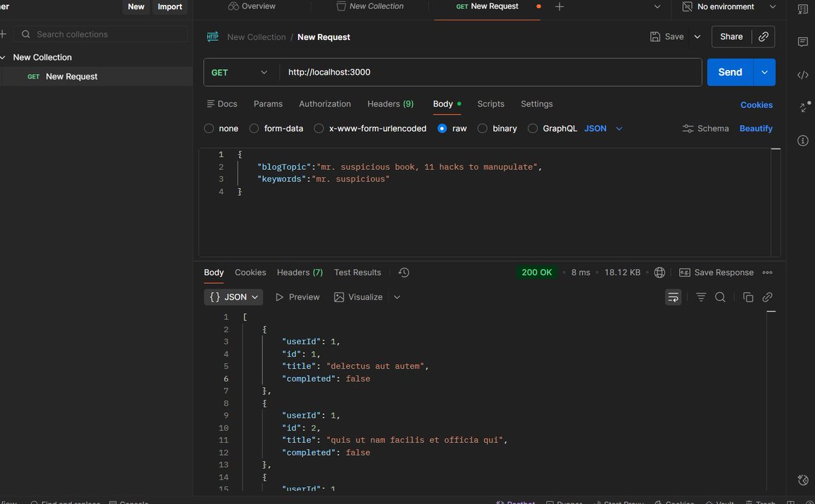Open the response Cookies tab
Image resolution: width=815 pixels, height=504 pixels.
[x=251, y=272]
